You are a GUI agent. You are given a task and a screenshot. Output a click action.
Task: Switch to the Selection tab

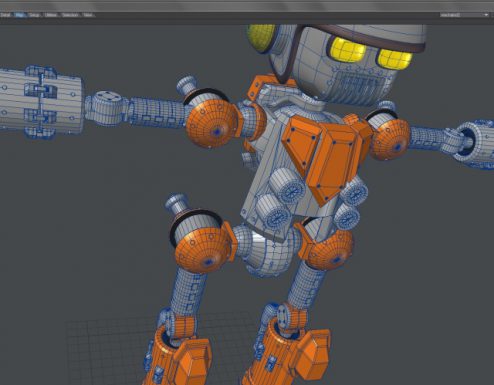coord(70,15)
